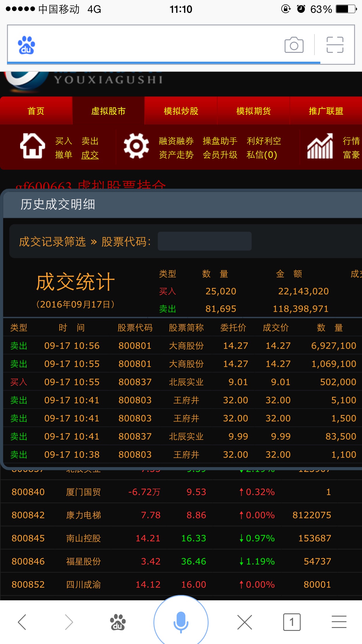
Task: Tap the market chart icon
Action: pyautogui.click(x=320, y=146)
